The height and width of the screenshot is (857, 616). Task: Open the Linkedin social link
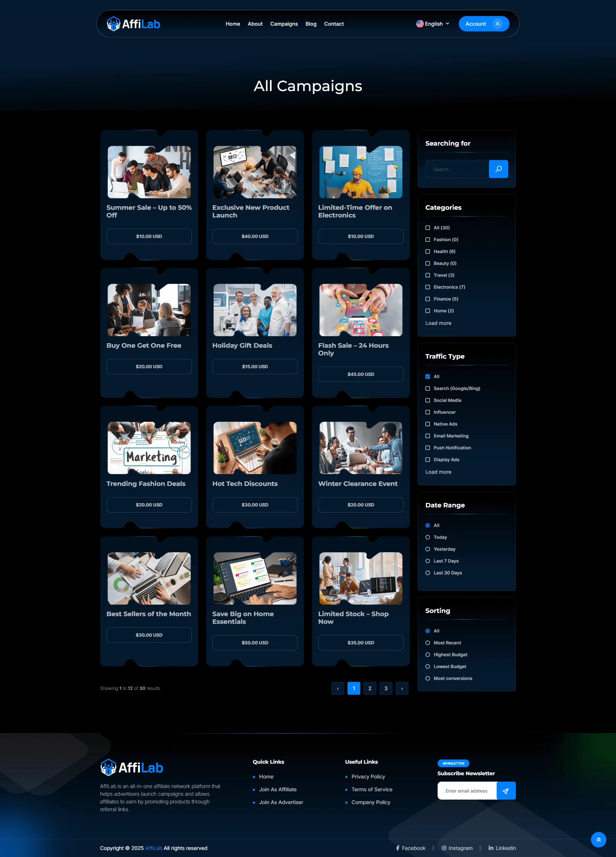502,848
